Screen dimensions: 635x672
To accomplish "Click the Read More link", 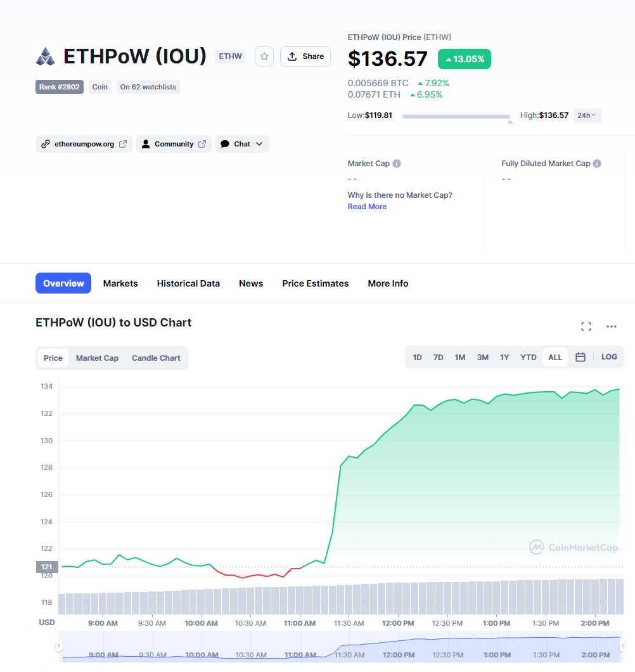I will tap(367, 207).
